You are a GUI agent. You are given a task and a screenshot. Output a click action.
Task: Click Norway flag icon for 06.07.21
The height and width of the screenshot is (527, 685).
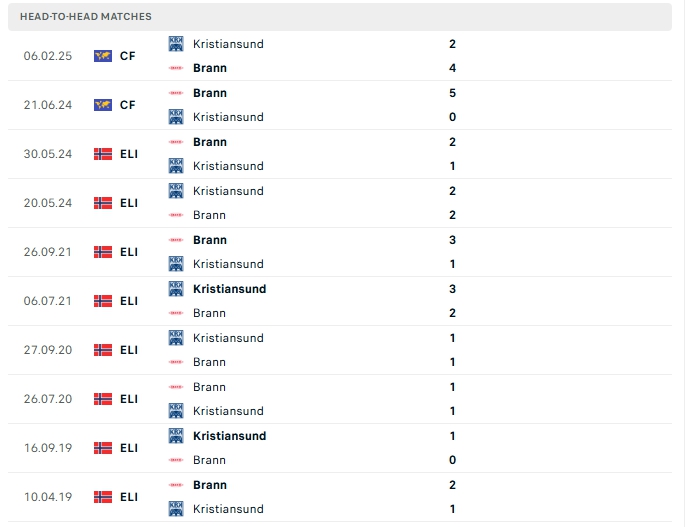102,301
